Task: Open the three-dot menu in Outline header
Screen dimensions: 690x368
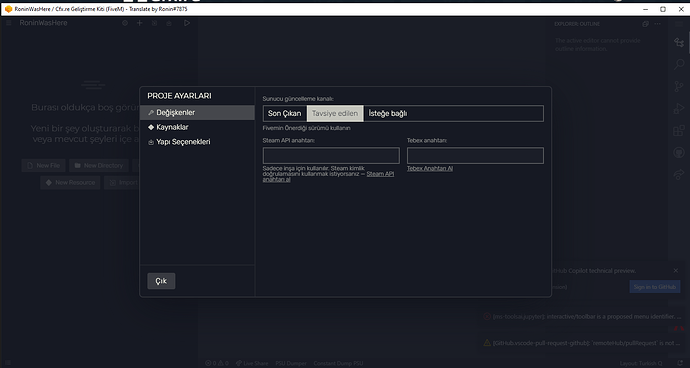Action: click(x=657, y=24)
